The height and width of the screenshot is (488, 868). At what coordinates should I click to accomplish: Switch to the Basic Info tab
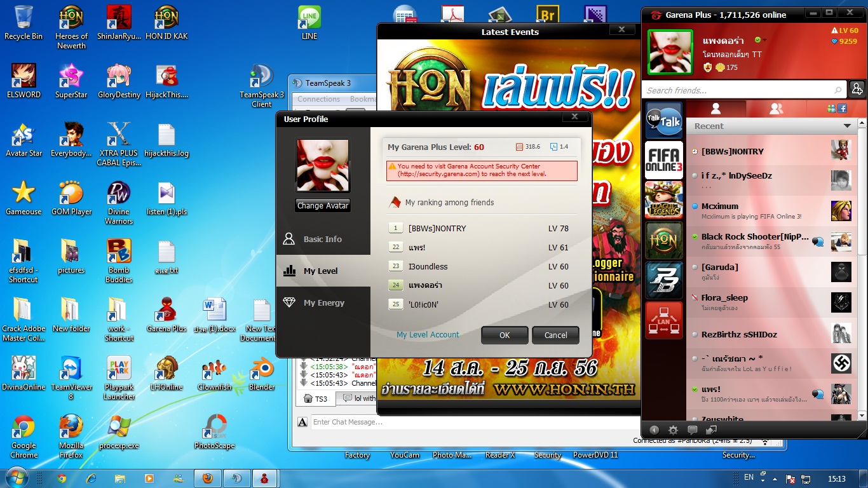(x=323, y=239)
